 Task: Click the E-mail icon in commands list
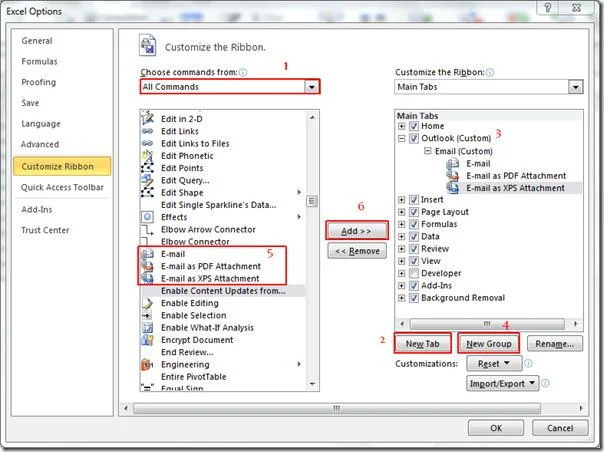point(147,254)
